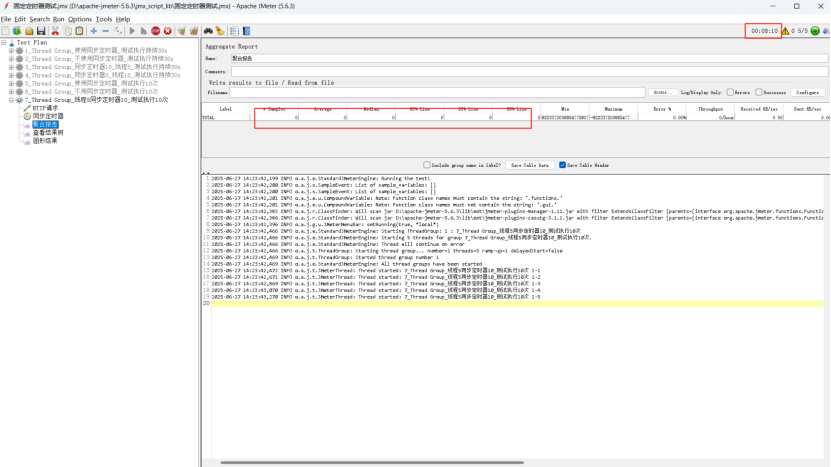Collapse the Test Plan tree root
831x467 pixels.
(x=4, y=43)
